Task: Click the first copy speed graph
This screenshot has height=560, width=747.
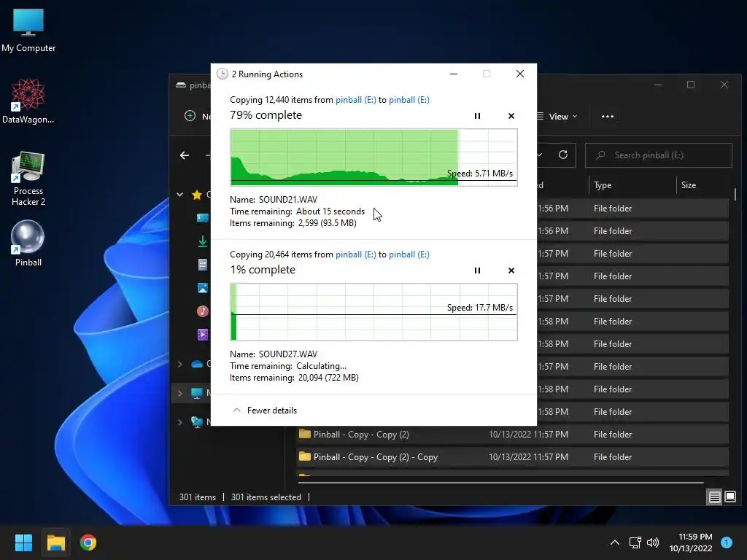Action: coord(373,157)
